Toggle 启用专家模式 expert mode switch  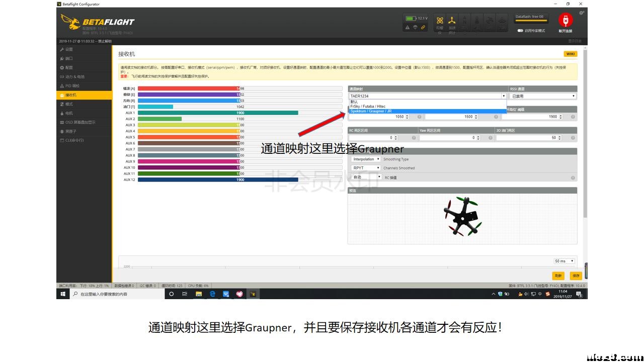tap(520, 31)
